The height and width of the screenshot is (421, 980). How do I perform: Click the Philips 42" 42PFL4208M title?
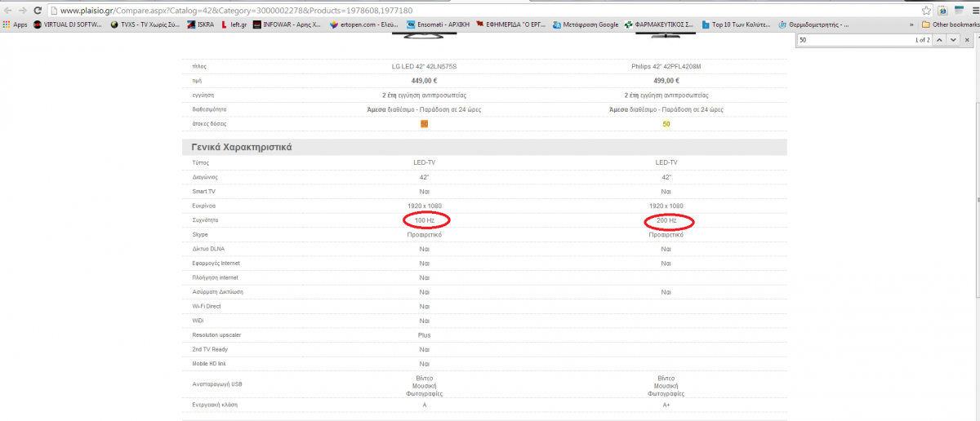pyautogui.click(x=666, y=66)
